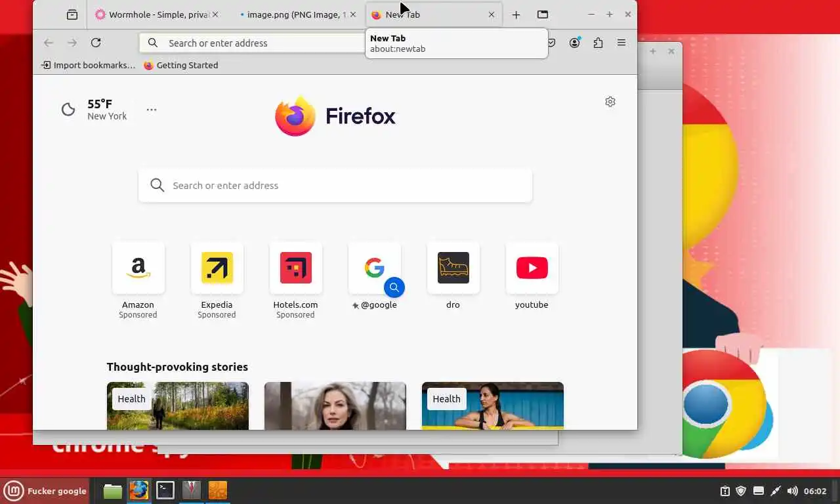Image resolution: width=840 pixels, height=504 pixels.
Task: Open Import bookmarks in the bookmarks bar
Action: coord(88,65)
